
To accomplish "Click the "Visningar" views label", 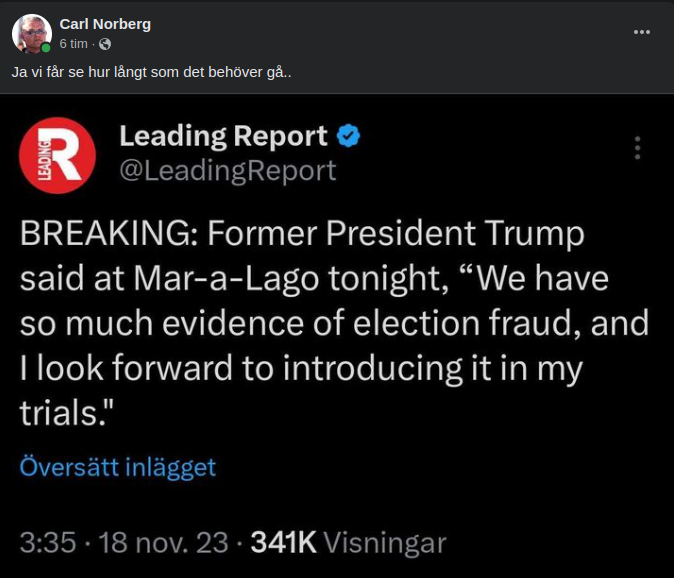I will click(x=386, y=543).
